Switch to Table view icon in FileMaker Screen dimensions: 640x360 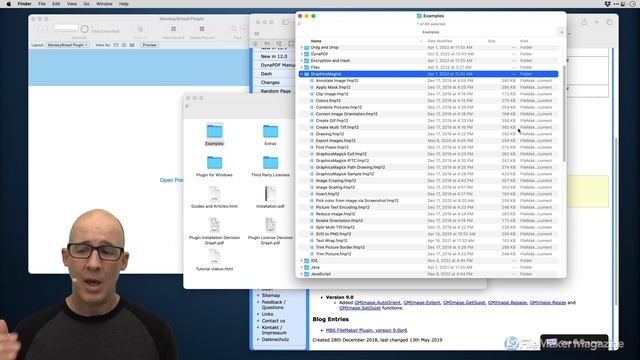pyautogui.click(x=132, y=45)
